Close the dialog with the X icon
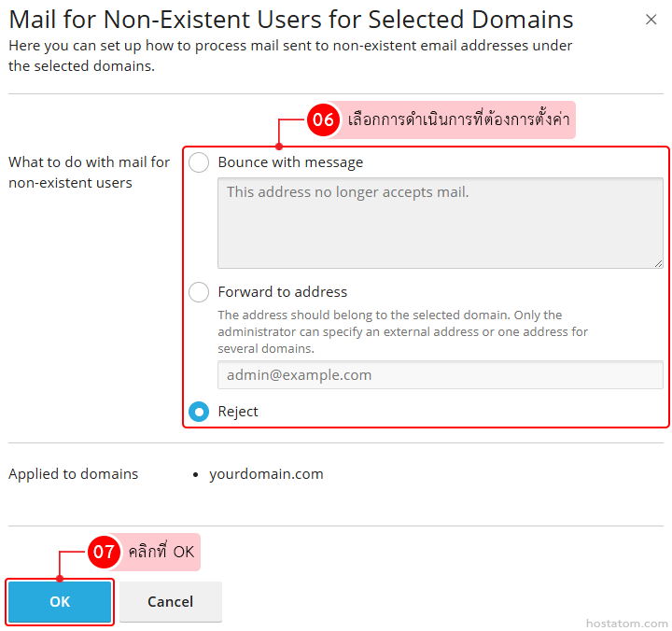The height and width of the screenshot is (631, 672). coord(651,20)
